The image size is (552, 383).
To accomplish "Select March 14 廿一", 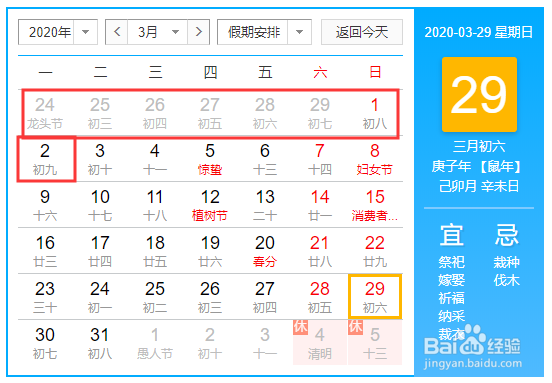I will (320, 205).
